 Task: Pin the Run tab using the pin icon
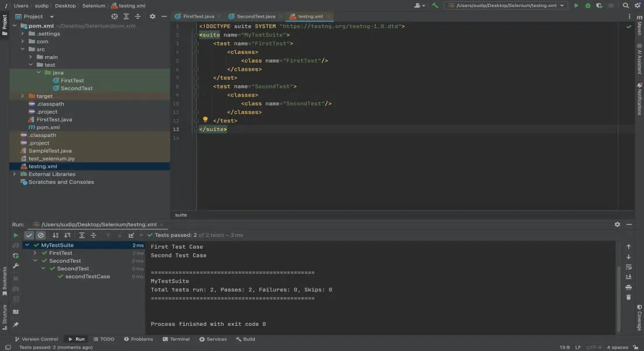tap(16, 325)
